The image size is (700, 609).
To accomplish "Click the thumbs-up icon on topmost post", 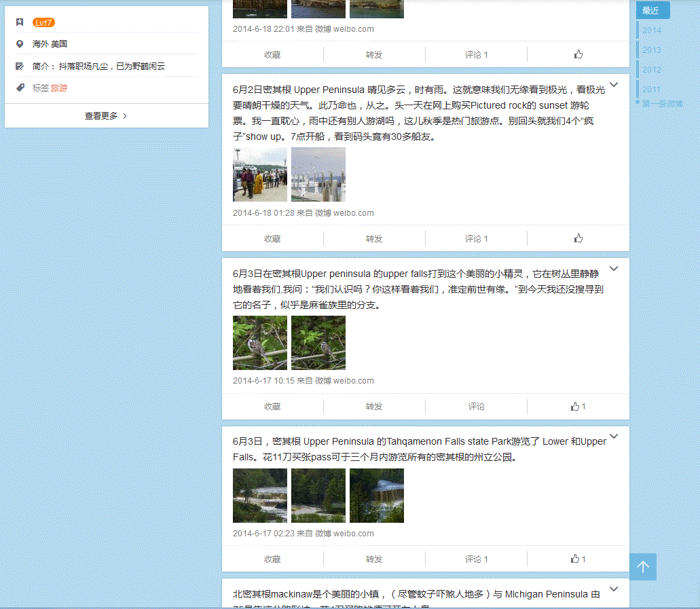I will pos(578,54).
